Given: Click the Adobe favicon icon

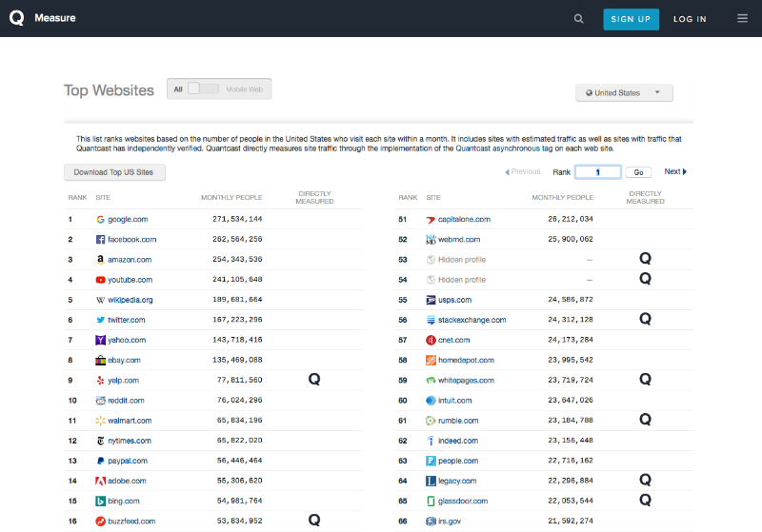Looking at the screenshot, I should 100,481.
